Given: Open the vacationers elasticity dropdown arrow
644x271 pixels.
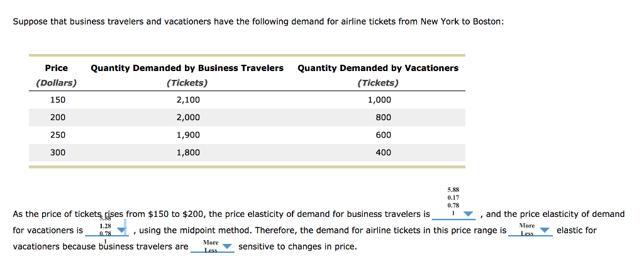Looking at the screenshot, I should [121, 231].
